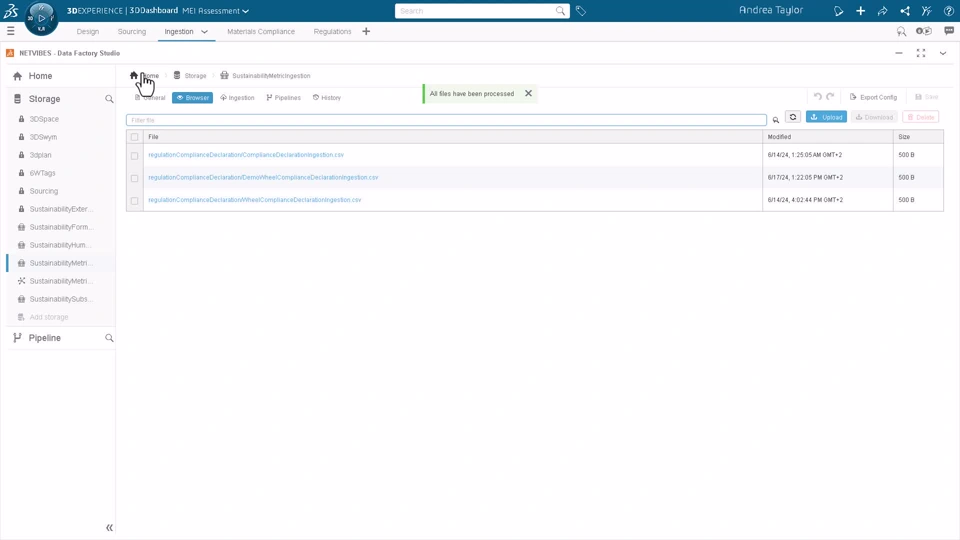The width and height of the screenshot is (960, 540).
Task: Open the help question mark icon
Action: point(948,11)
